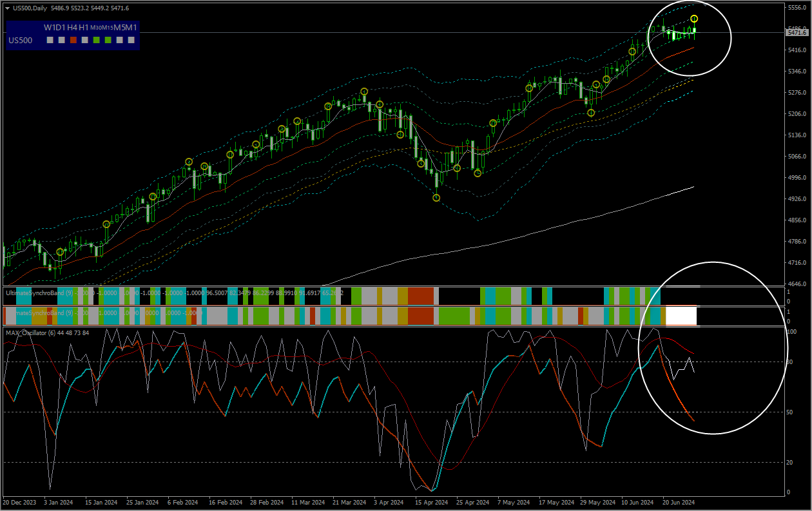Screen dimensions: 812x511
Task: Click the 3 Jan 2024 date label
Action: pos(58,502)
